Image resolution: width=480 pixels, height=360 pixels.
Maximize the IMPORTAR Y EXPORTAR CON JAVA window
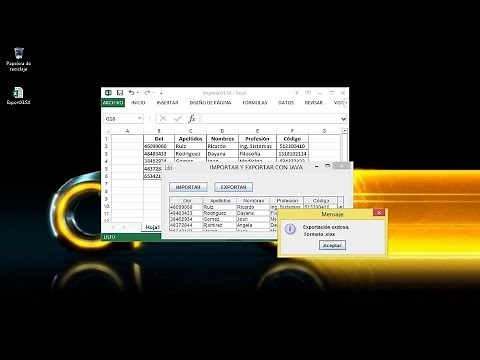click(x=328, y=166)
